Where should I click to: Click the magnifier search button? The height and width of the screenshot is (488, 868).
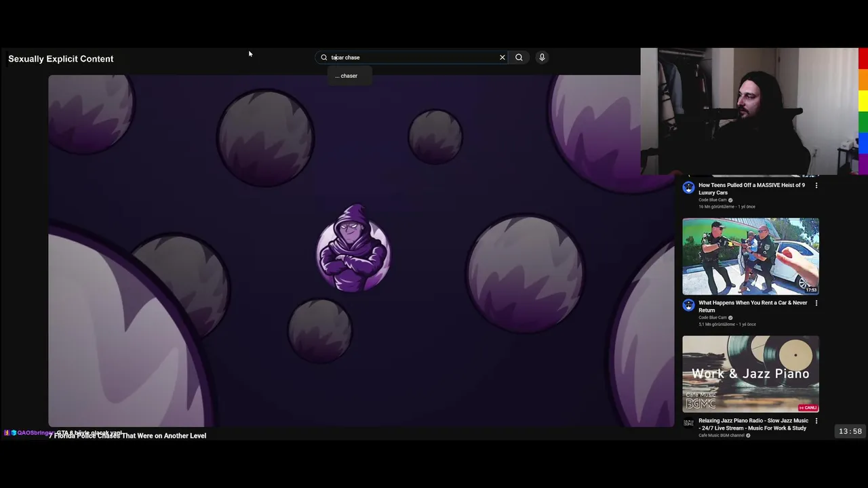pyautogui.click(x=519, y=58)
